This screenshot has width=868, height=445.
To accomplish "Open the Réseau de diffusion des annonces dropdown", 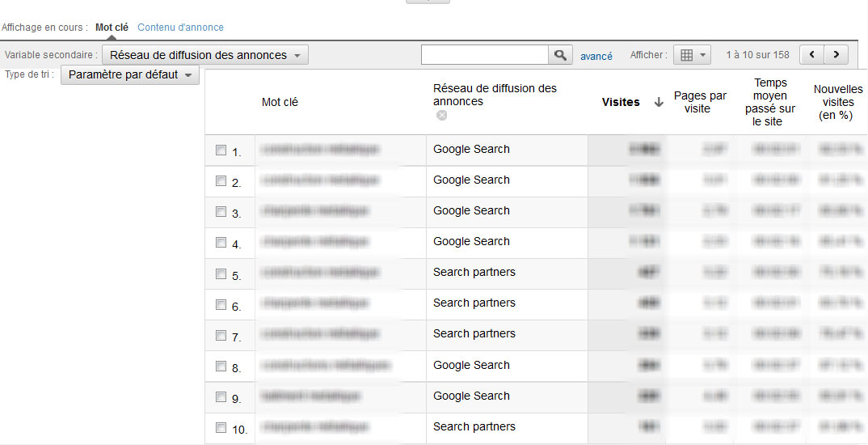I will (205, 55).
